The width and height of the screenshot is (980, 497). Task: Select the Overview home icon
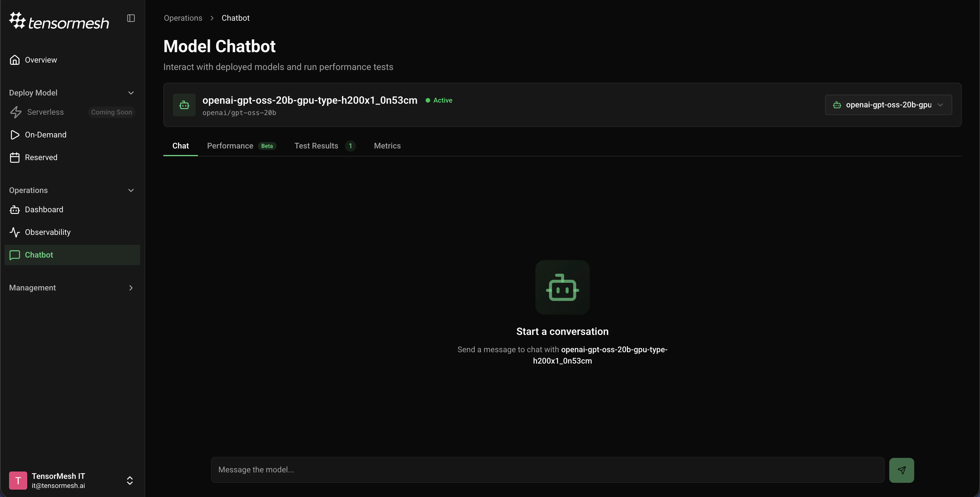15,59
